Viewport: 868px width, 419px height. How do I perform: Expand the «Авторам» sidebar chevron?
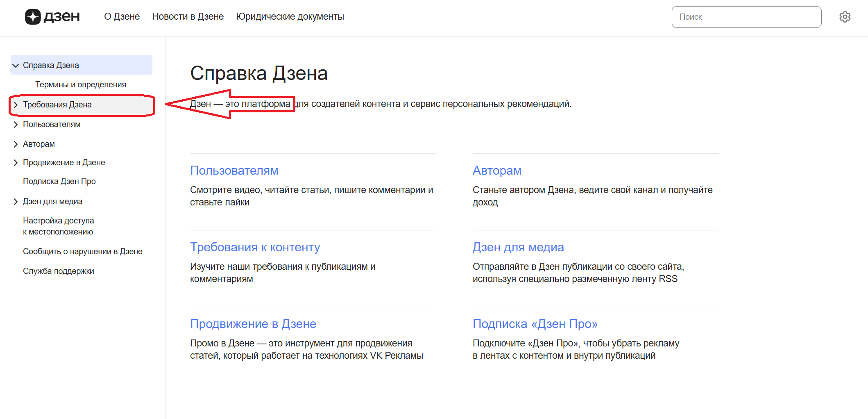16,144
